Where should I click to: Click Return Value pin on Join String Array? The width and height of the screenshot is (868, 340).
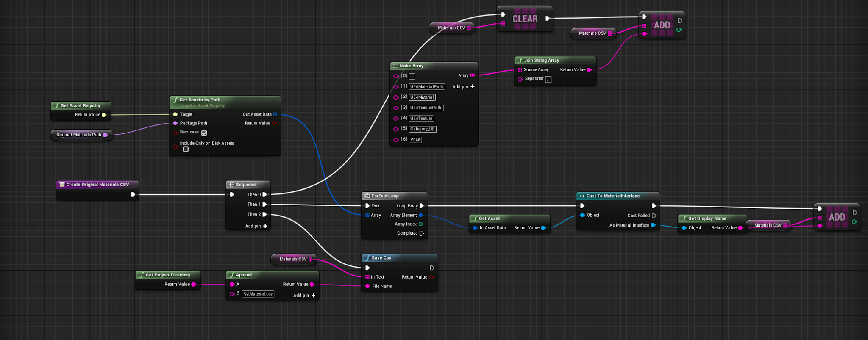click(589, 70)
